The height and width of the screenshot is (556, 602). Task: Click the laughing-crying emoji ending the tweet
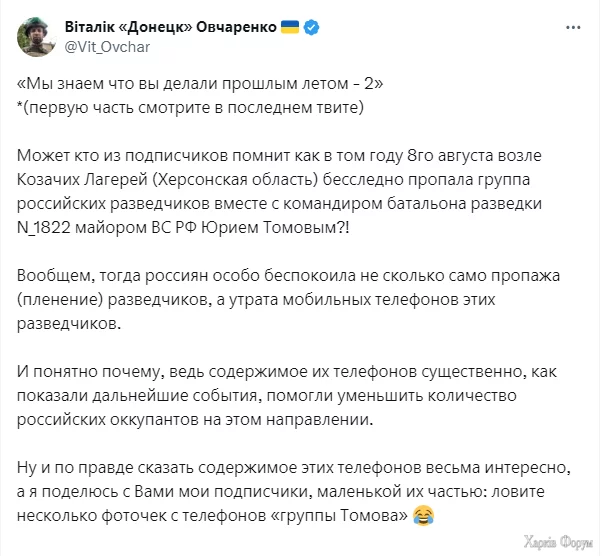423,516
